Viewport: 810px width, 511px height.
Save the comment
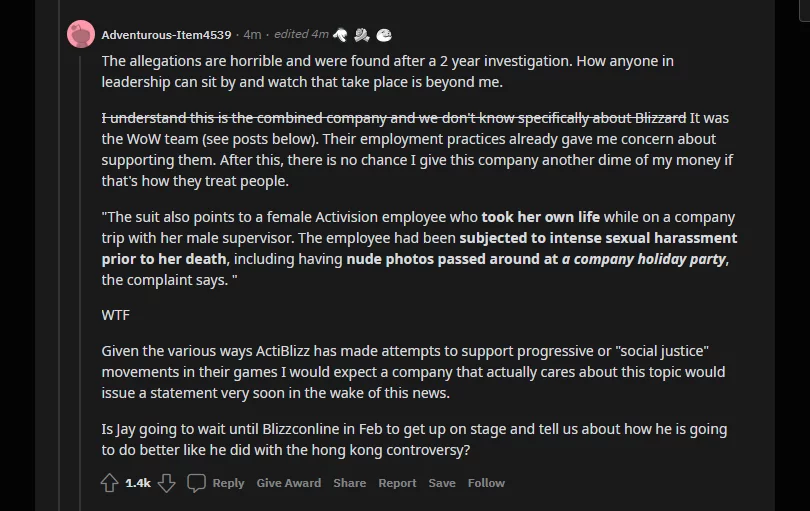click(442, 483)
